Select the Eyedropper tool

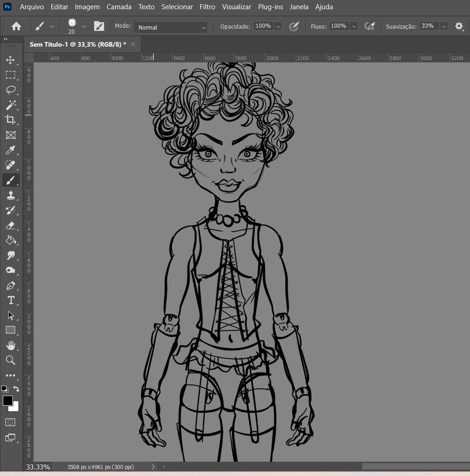click(10, 150)
